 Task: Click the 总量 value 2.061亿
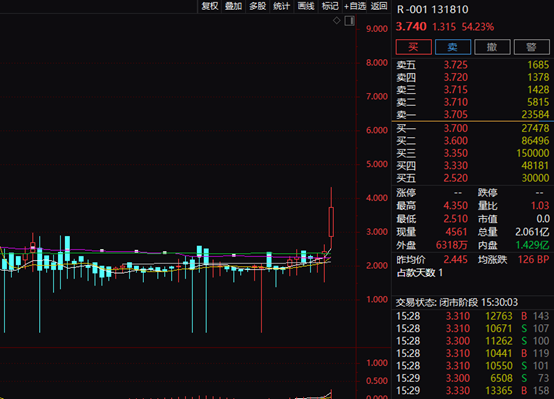tap(532, 232)
